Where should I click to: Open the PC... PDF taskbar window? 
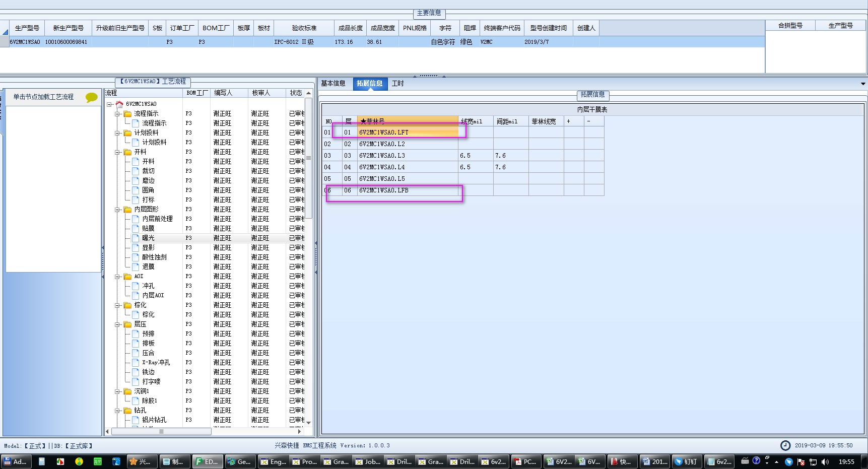(x=526, y=461)
